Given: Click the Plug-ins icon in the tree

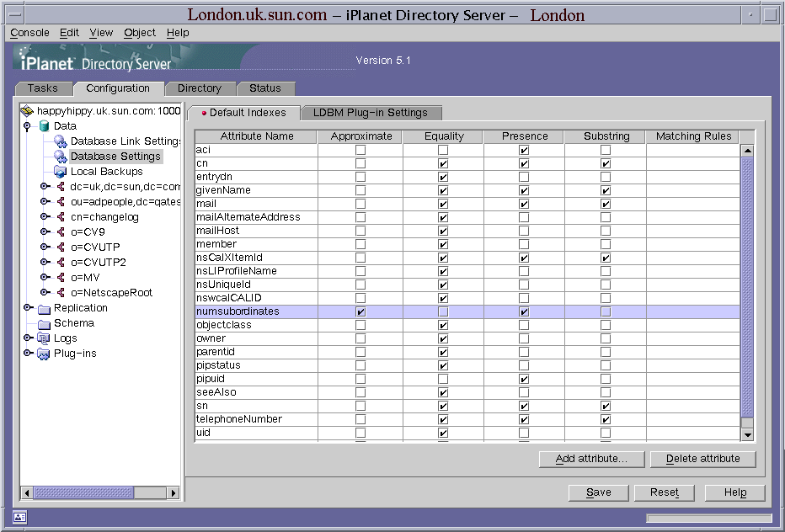Looking at the screenshot, I should [x=44, y=354].
